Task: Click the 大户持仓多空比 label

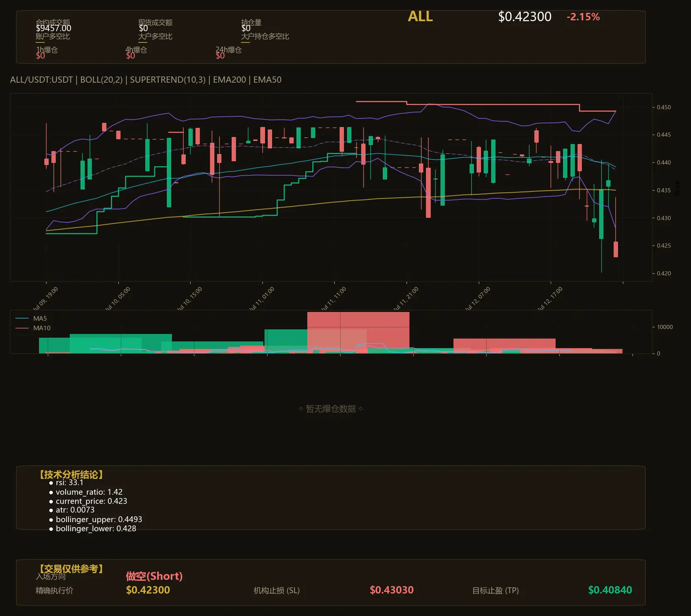Action: [265, 36]
